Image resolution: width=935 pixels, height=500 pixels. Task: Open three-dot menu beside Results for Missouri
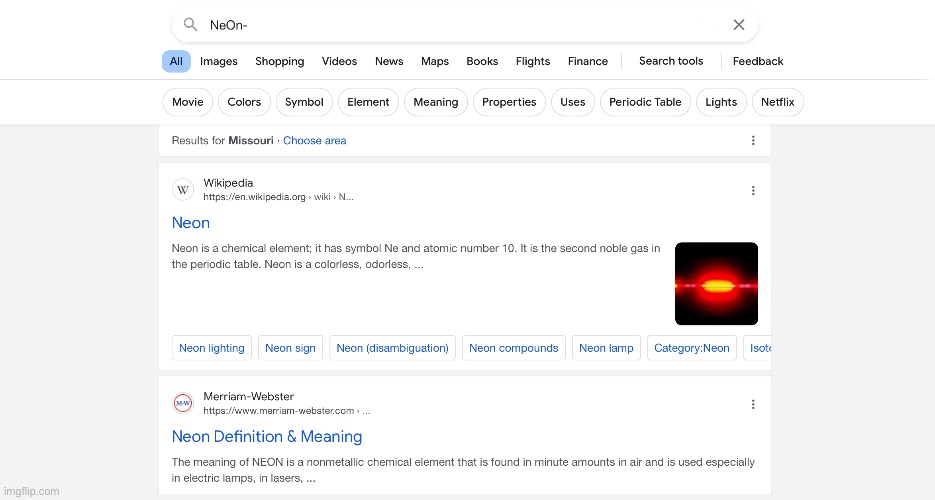753,141
